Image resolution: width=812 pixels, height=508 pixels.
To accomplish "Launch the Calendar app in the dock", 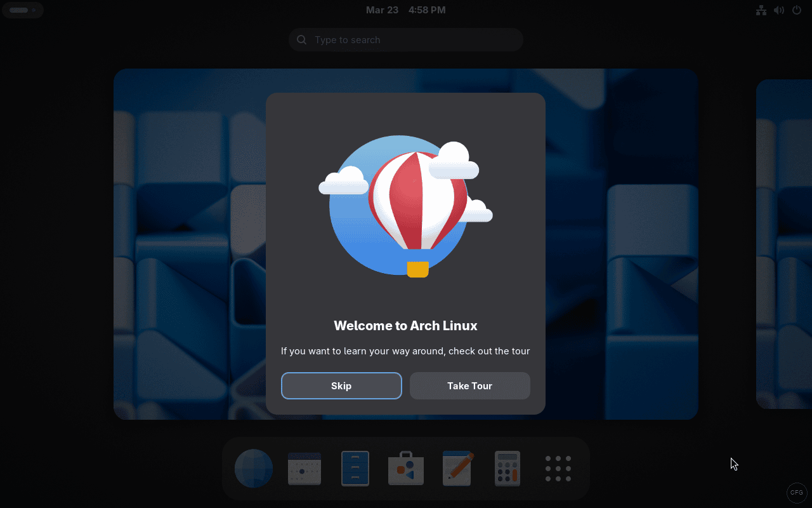I will (304, 468).
